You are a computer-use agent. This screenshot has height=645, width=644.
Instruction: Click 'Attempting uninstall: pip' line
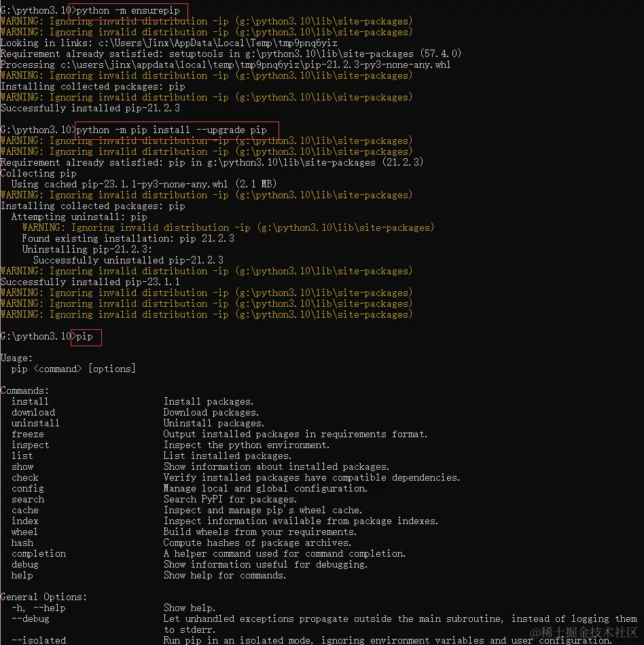coord(79,217)
